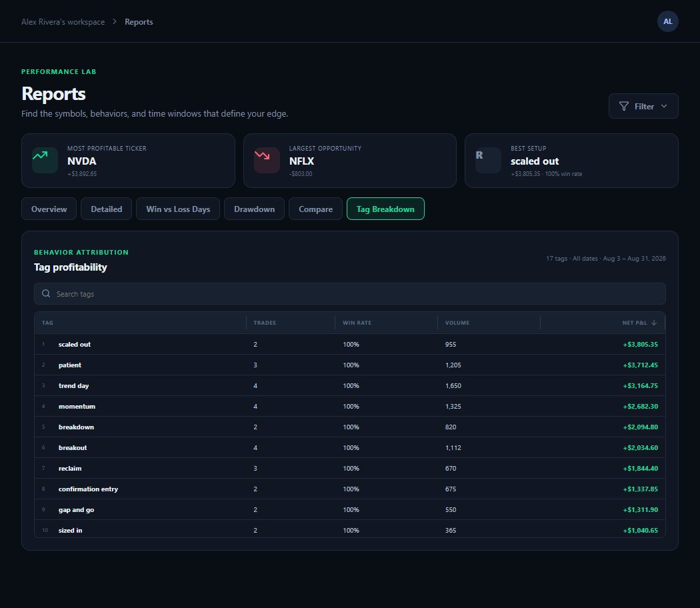Click the +$3,712.45 net P&L value
Image resolution: width=700 pixels, height=608 pixels.
[x=640, y=365]
